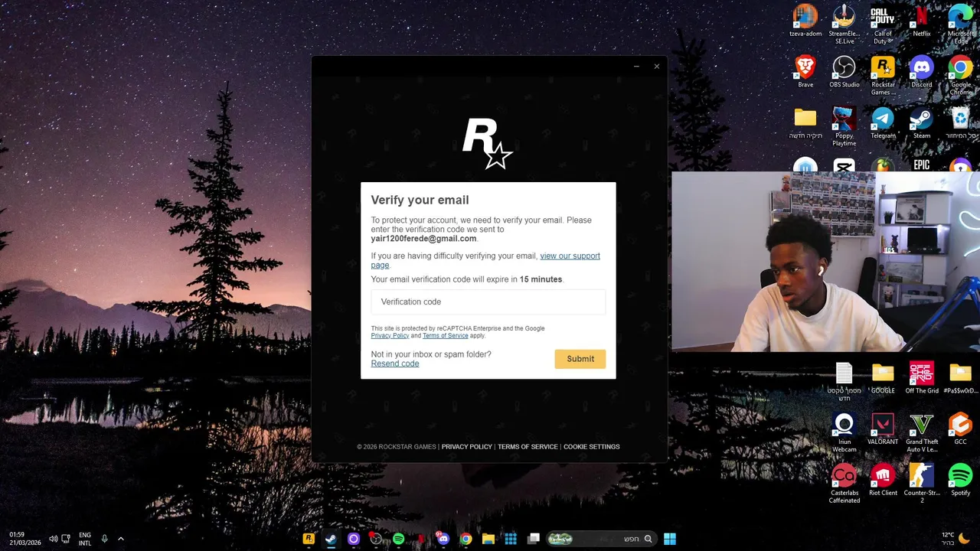
Task: Select the new text document on the desktop
Action: [844, 381]
